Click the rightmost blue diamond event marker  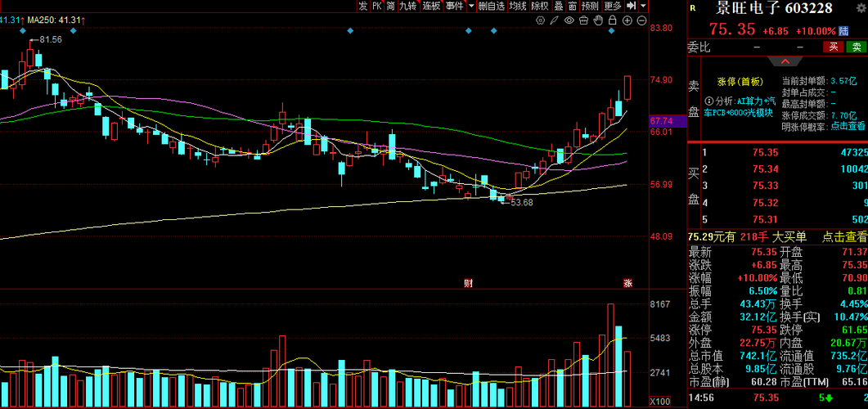(611, 31)
